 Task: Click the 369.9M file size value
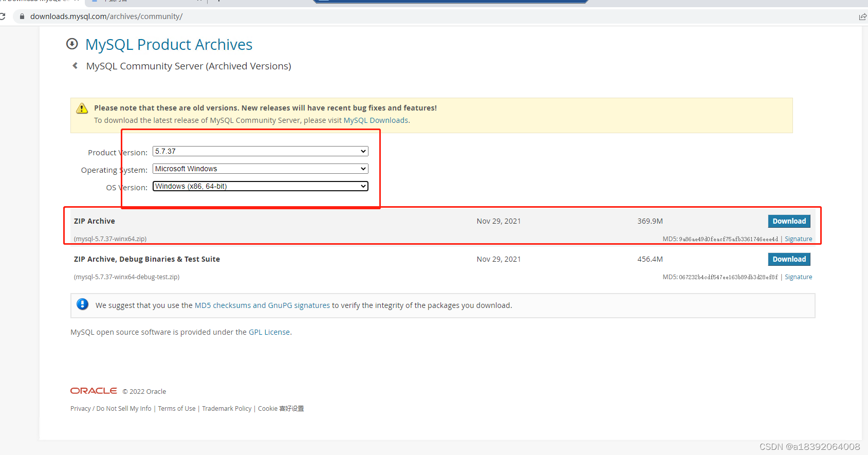pos(650,221)
